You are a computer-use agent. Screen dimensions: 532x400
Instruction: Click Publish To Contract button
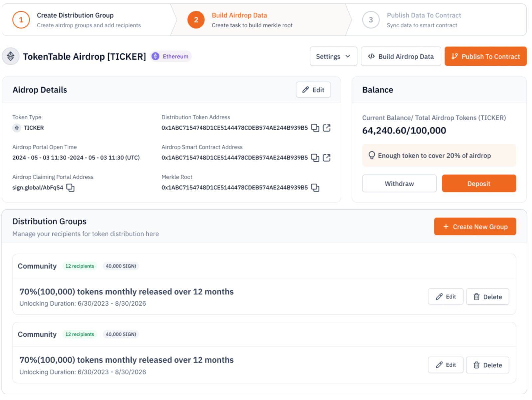click(485, 56)
